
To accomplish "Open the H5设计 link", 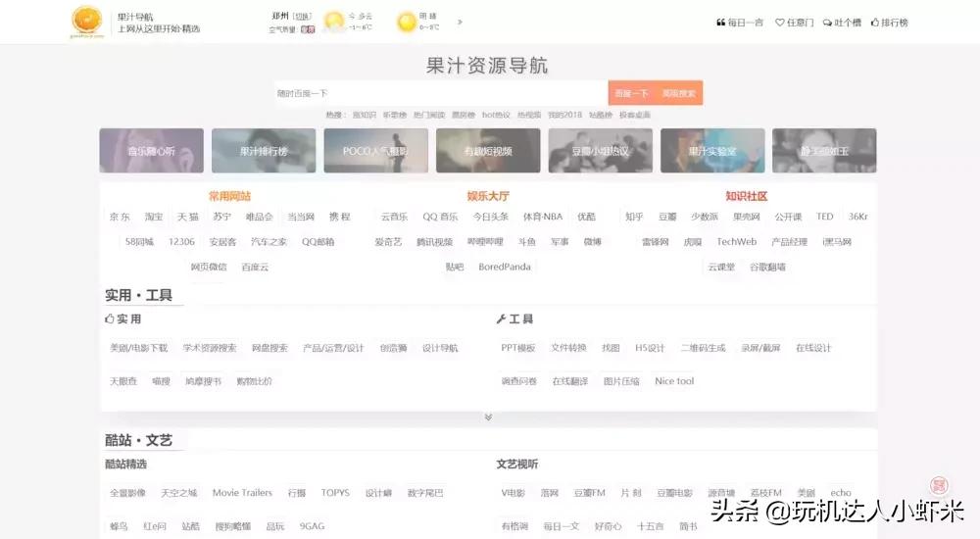I will pos(650,348).
